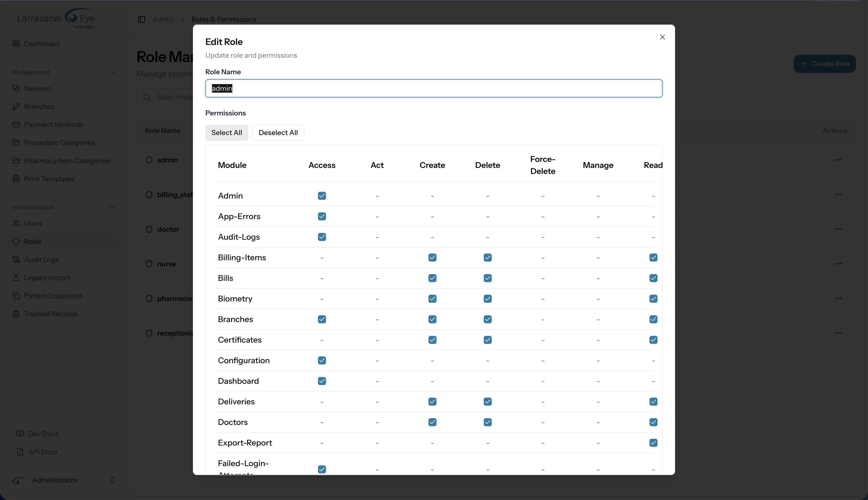Image resolution: width=868 pixels, height=500 pixels.
Task: Click shield icon beside nurse role row
Action: click(149, 264)
